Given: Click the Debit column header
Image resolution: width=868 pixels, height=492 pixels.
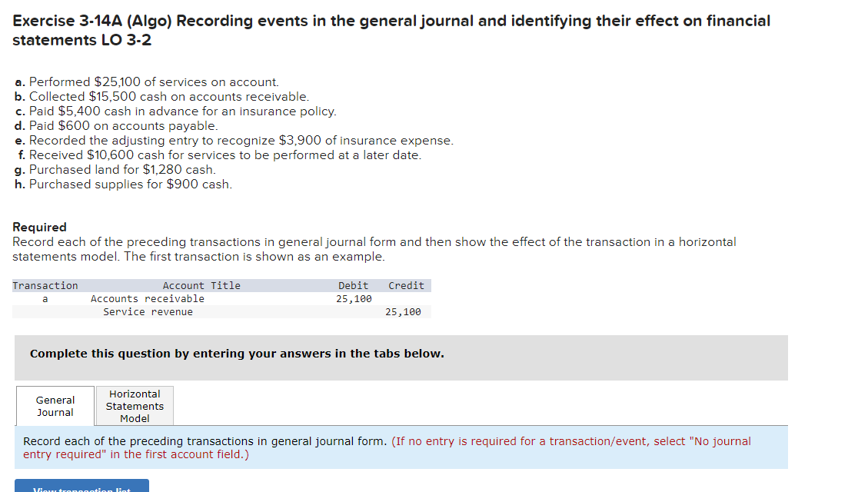Looking at the screenshot, I should click(353, 285).
